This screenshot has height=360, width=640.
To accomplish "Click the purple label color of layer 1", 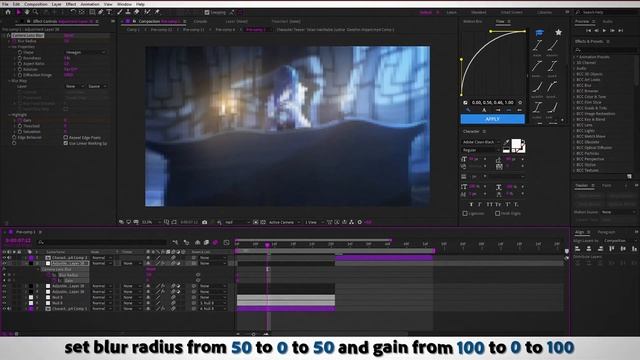I will coord(31,258).
